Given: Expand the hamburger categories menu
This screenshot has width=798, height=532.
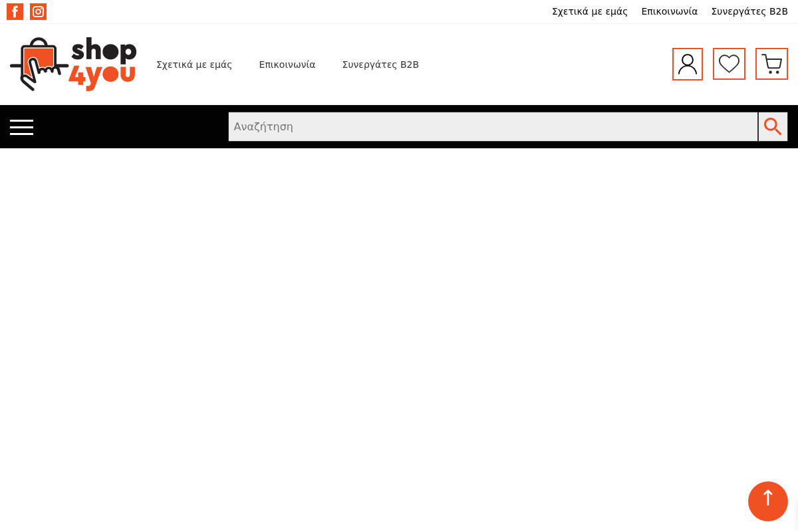Looking at the screenshot, I should (x=21, y=127).
